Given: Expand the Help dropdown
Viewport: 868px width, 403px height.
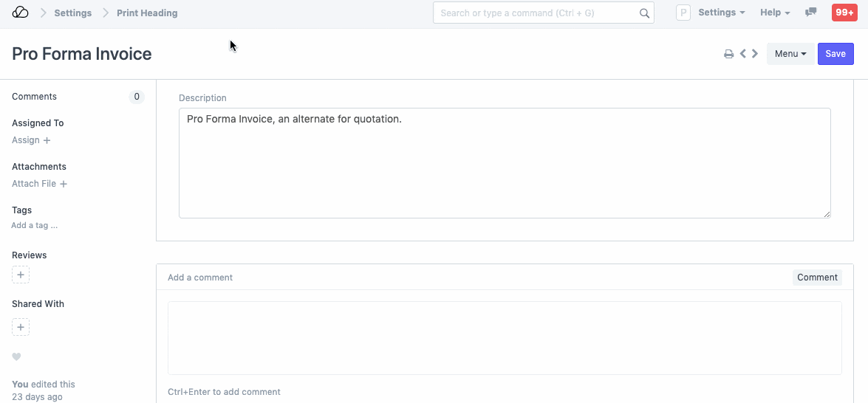Looking at the screenshot, I should pyautogui.click(x=775, y=13).
